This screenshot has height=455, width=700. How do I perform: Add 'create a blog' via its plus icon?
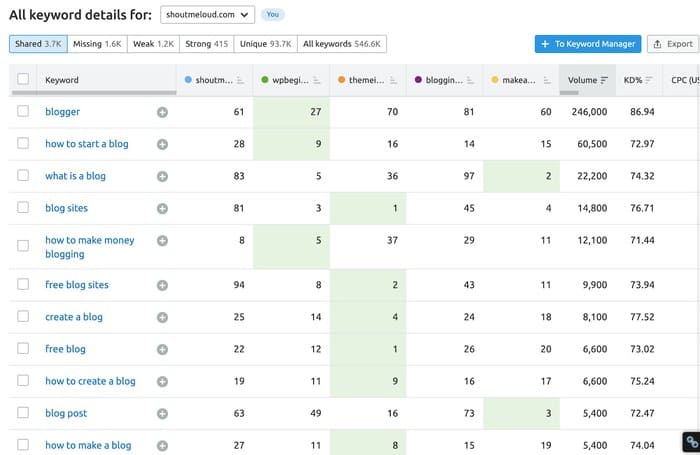pos(162,317)
